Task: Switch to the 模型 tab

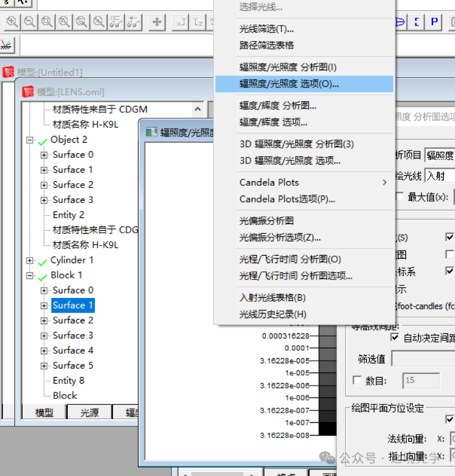Action: click(x=45, y=412)
